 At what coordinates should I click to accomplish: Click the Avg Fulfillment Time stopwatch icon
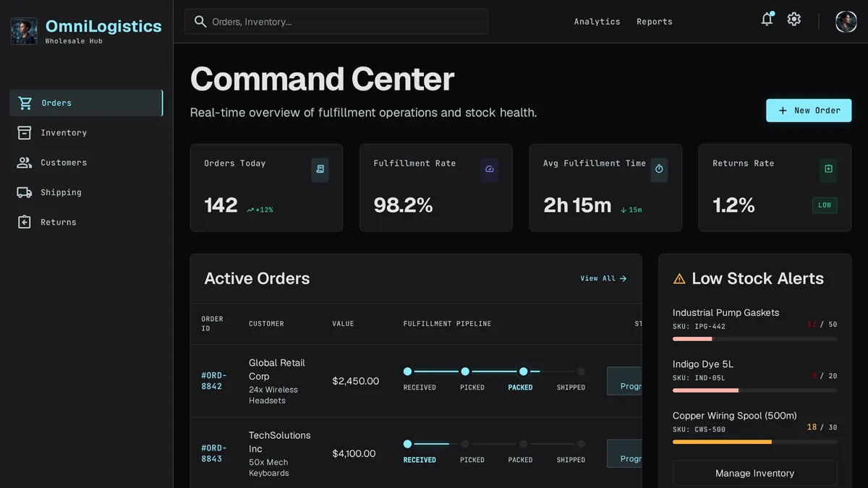pos(659,169)
